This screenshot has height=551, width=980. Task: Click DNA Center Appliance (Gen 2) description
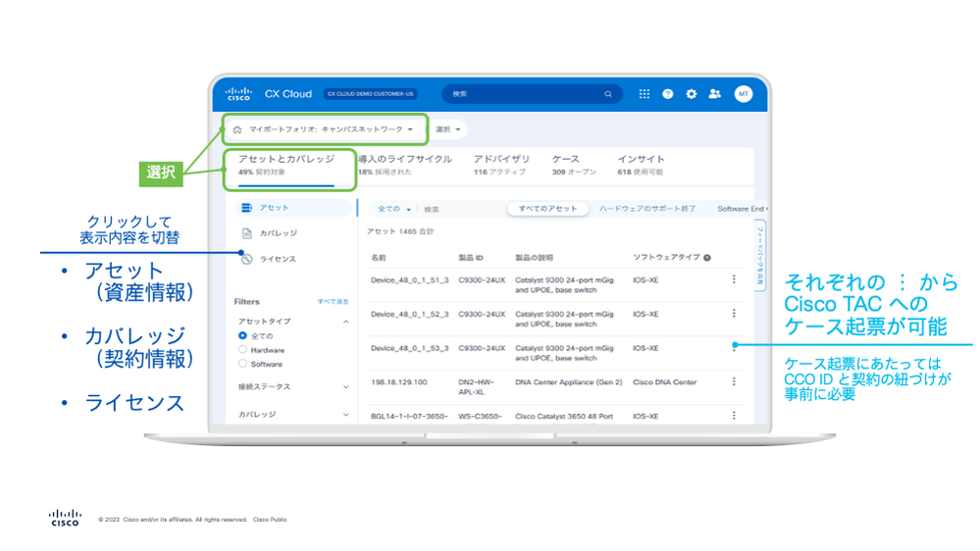coord(568,381)
